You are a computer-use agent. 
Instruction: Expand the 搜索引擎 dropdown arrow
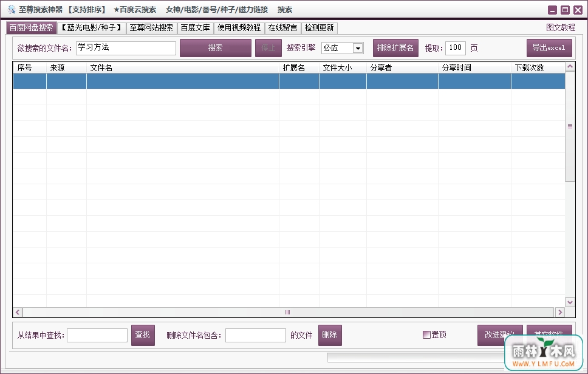click(x=358, y=48)
